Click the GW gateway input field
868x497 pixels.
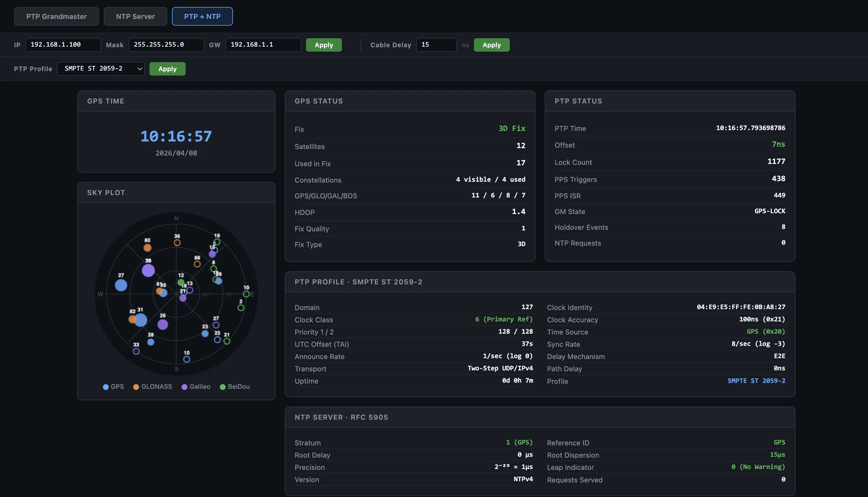coord(263,45)
